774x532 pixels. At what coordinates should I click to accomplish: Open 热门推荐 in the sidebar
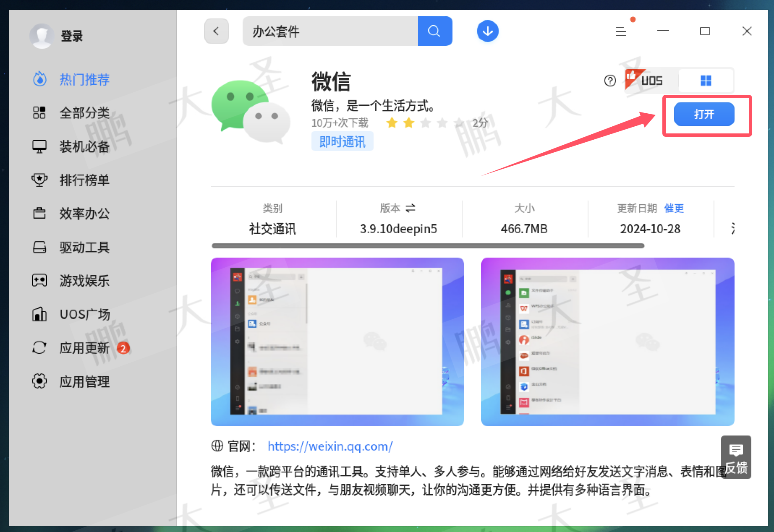tap(84, 79)
